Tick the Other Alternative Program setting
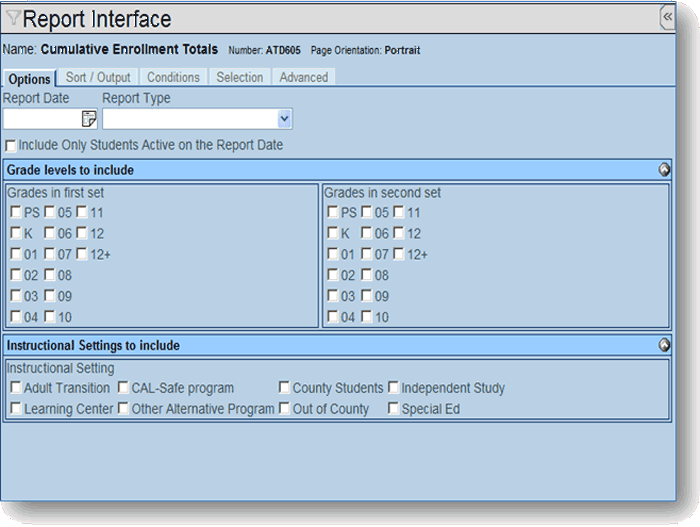This screenshot has width=700, height=527. tap(124, 408)
